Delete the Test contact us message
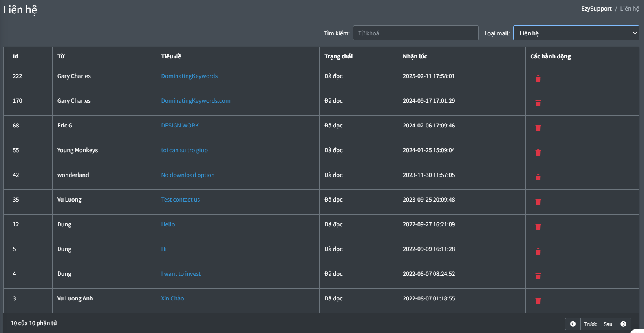This screenshot has height=333, width=644. pyautogui.click(x=538, y=202)
